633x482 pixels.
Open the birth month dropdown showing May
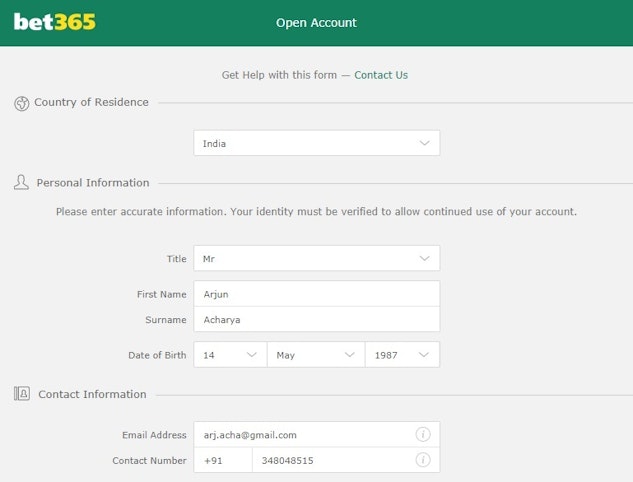point(315,355)
